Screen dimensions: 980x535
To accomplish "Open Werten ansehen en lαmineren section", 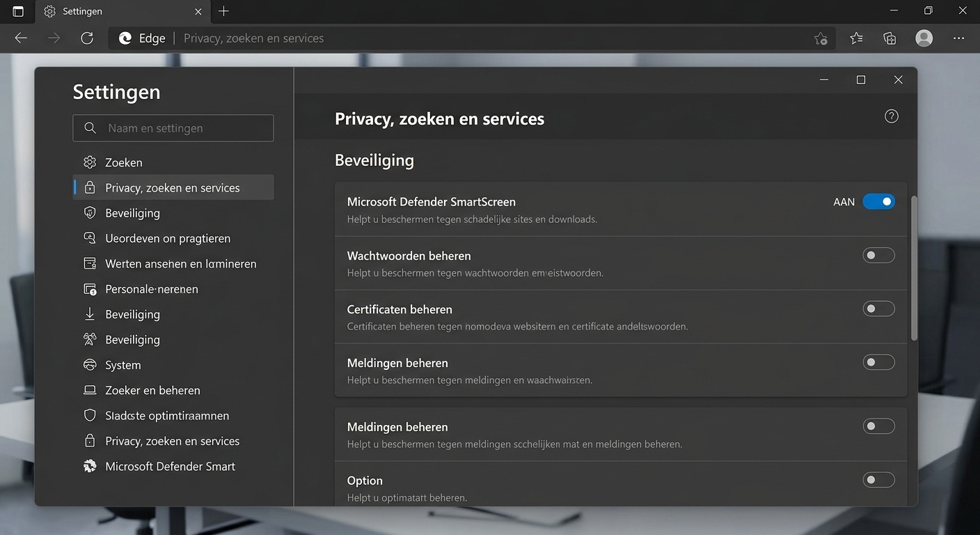I will (173, 263).
